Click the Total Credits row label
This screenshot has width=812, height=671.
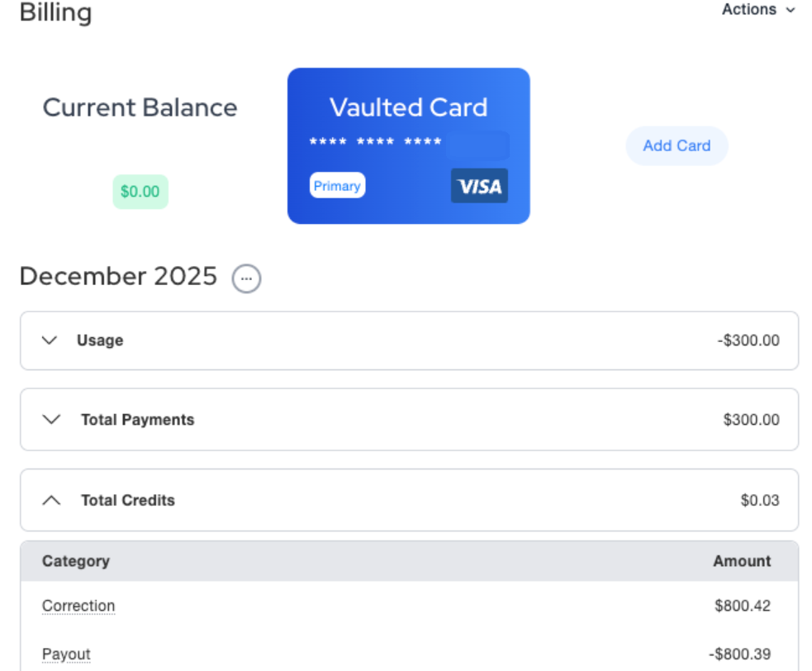[x=128, y=500]
